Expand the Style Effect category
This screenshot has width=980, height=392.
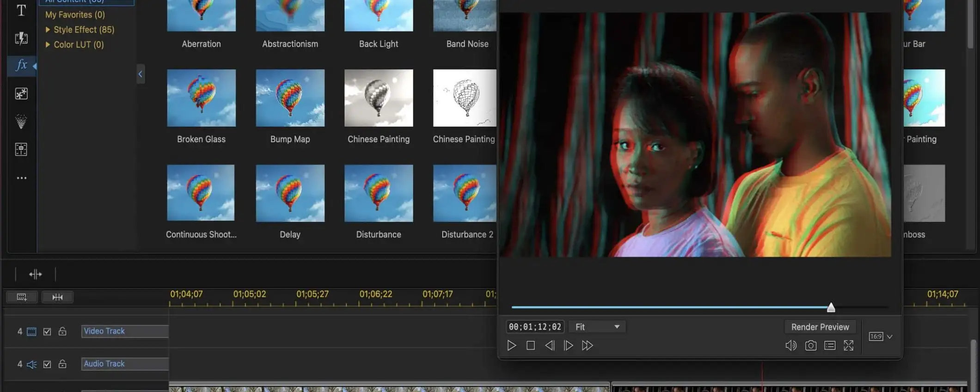coord(48,30)
